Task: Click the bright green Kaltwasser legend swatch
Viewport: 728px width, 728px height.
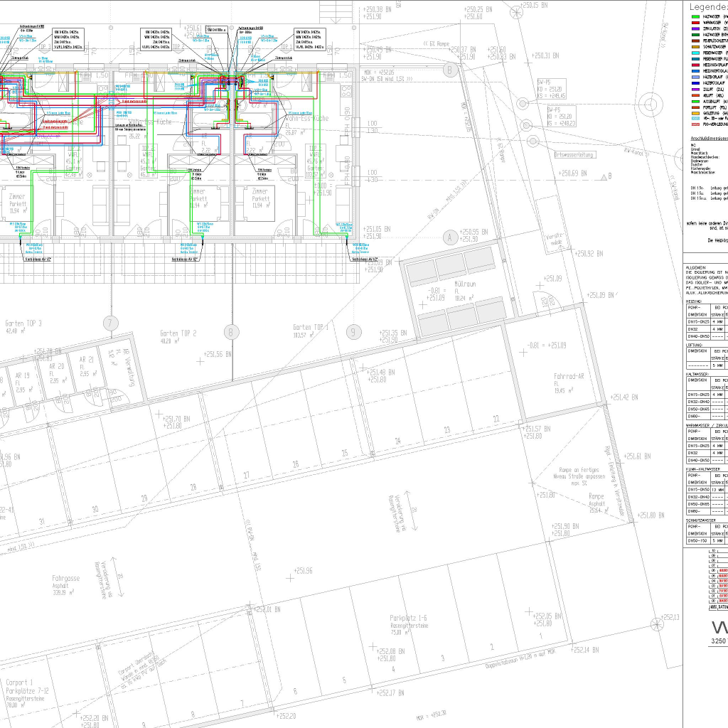Action: tap(695, 16)
